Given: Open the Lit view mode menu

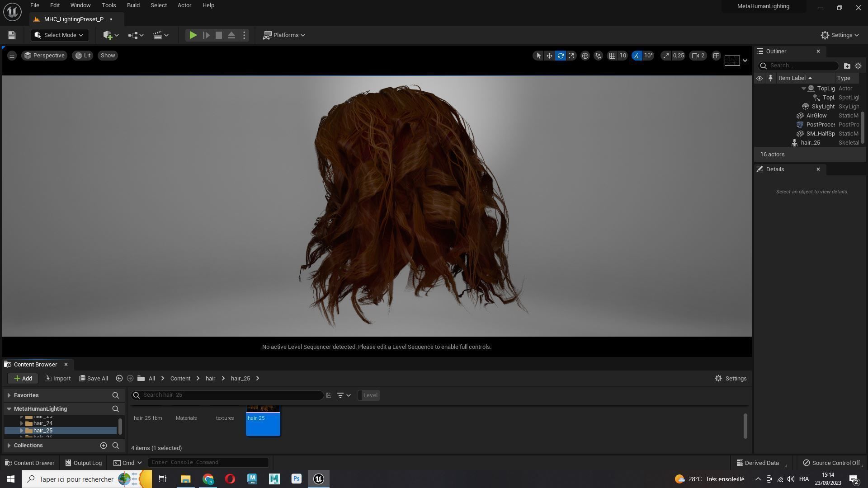Looking at the screenshot, I should tap(83, 56).
